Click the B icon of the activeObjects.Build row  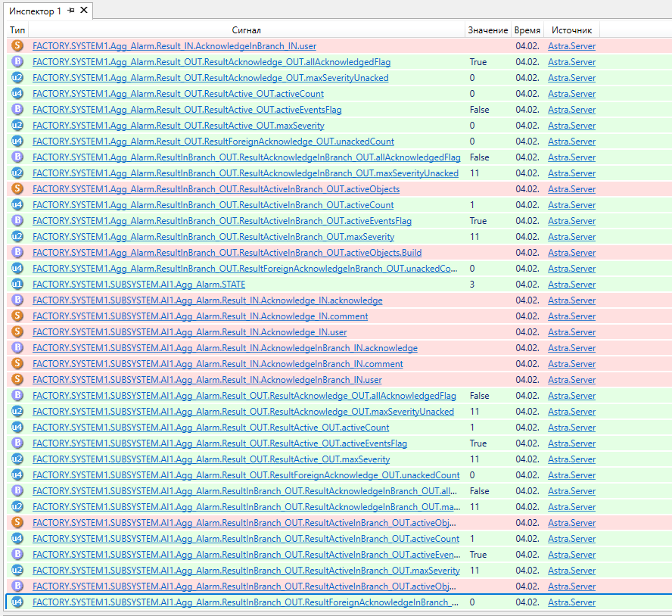(17, 253)
